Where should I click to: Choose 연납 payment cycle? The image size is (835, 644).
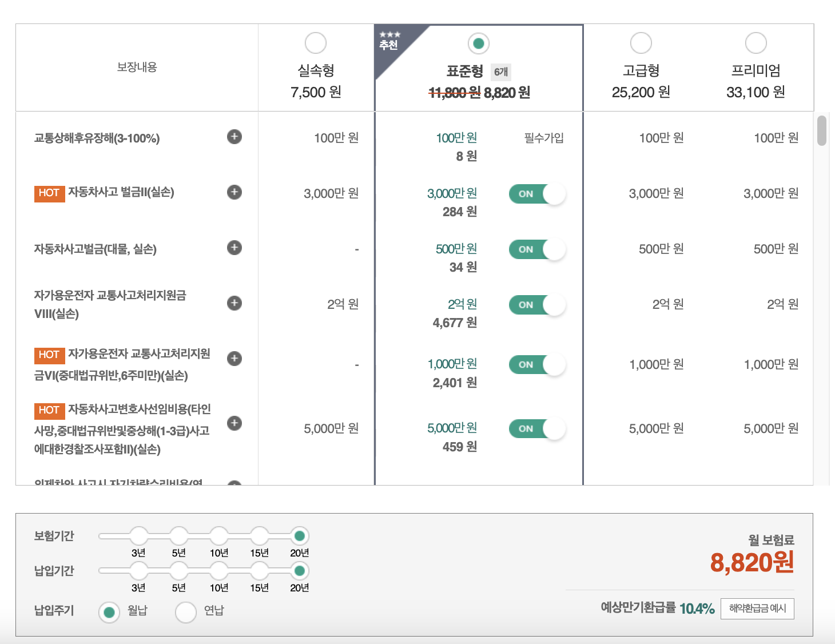[x=186, y=613]
